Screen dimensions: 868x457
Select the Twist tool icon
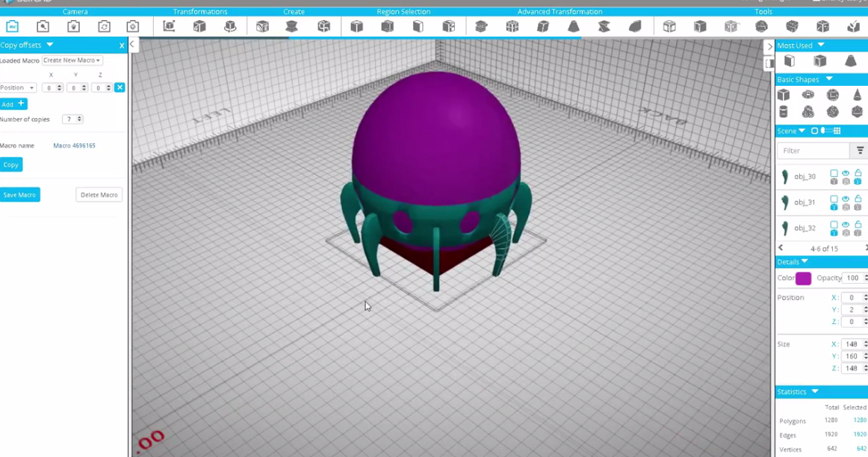tap(604, 26)
